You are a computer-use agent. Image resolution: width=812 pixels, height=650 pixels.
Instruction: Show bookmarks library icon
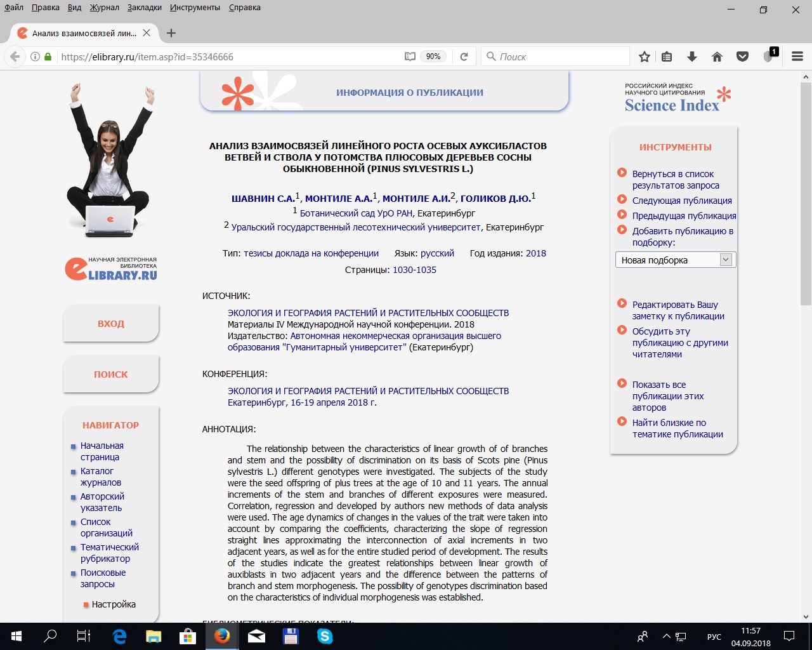667,56
